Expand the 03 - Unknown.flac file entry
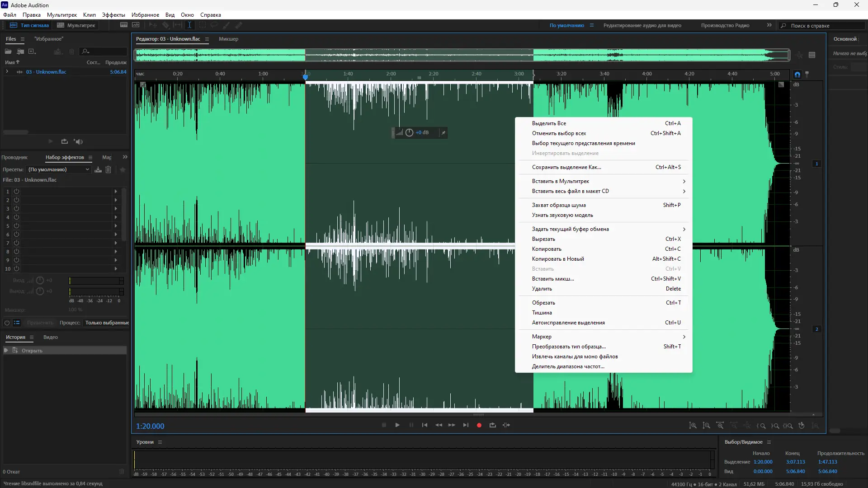Viewport: 868px width, 488px height. tap(7, 72)
